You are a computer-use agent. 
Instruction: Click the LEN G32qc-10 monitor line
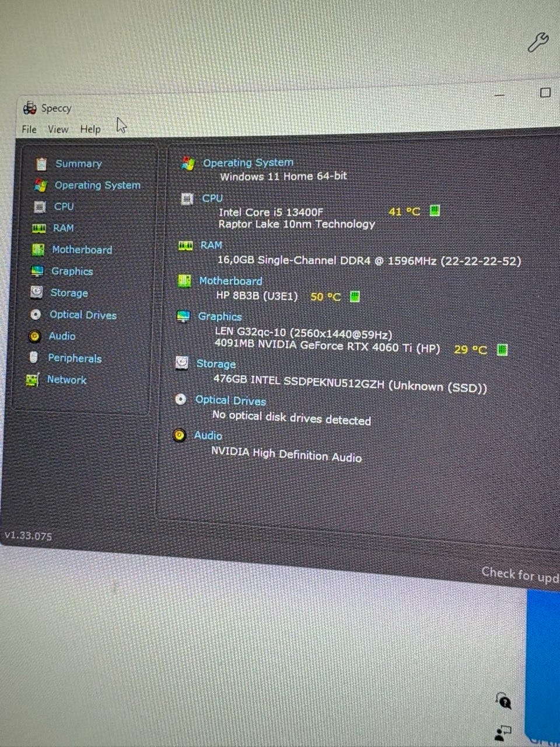(x=303, y=333)
